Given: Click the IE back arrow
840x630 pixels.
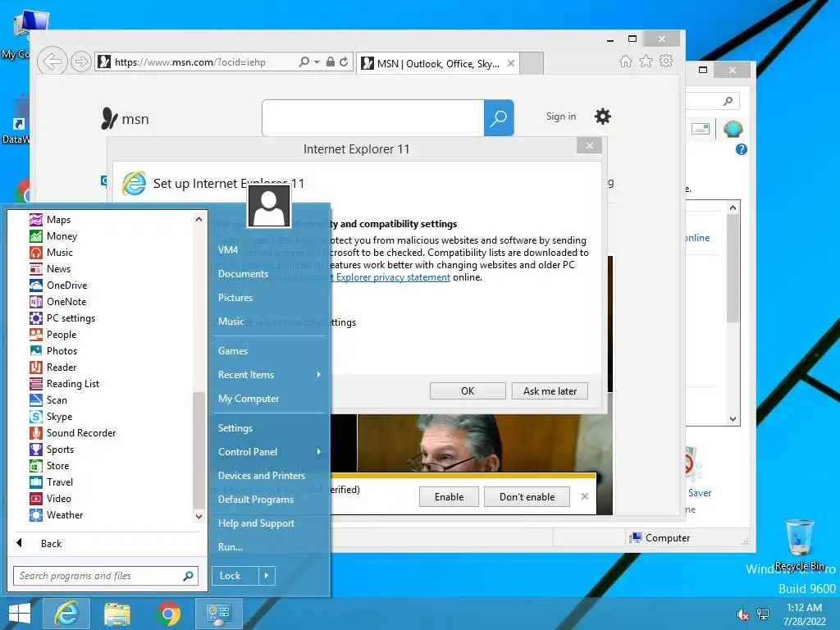Looking at the screenshot, I should click(x=52, y=62).
